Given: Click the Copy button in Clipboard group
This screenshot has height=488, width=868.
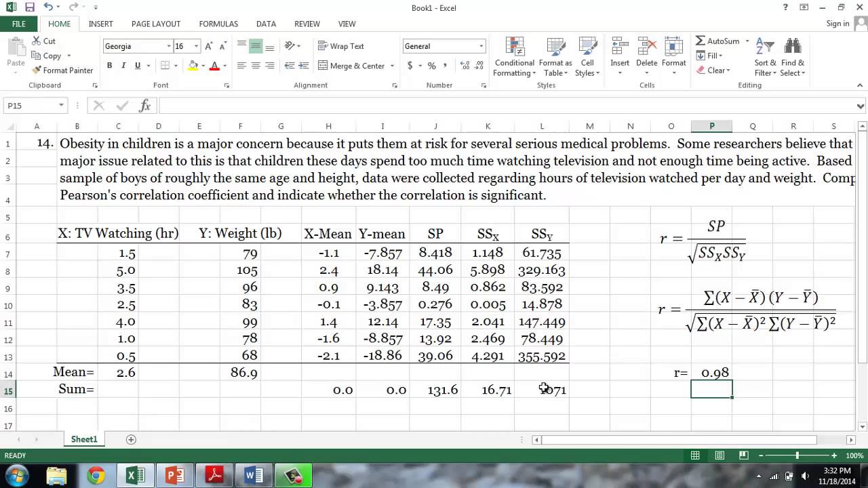Looking at the screenshot, I should (x=47, y=56).
